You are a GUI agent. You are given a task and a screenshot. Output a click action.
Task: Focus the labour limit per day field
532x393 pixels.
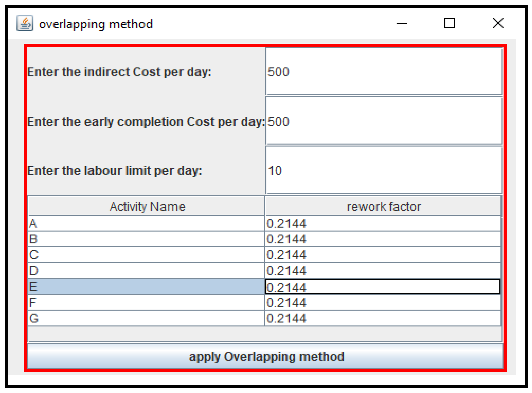click(384, 170)
